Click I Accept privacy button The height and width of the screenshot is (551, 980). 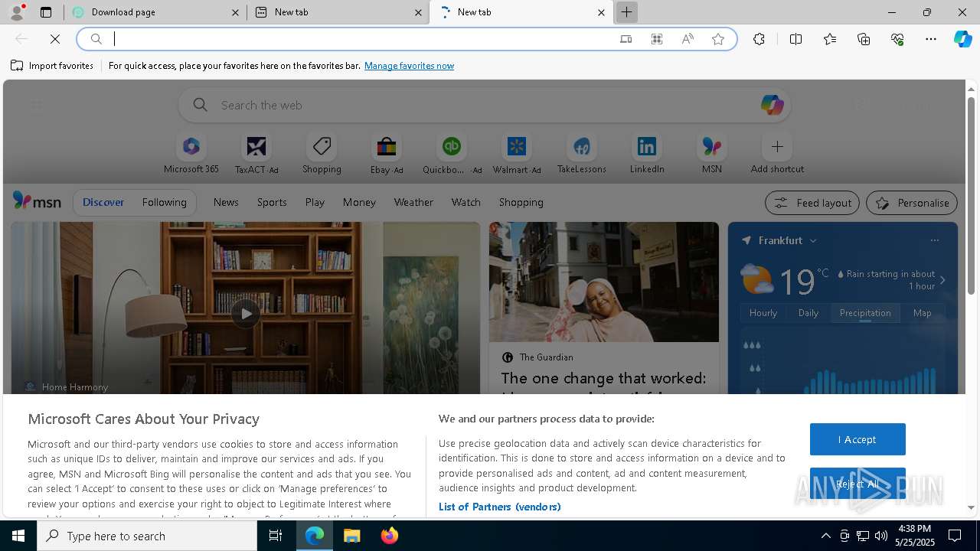tap(857, 439)
